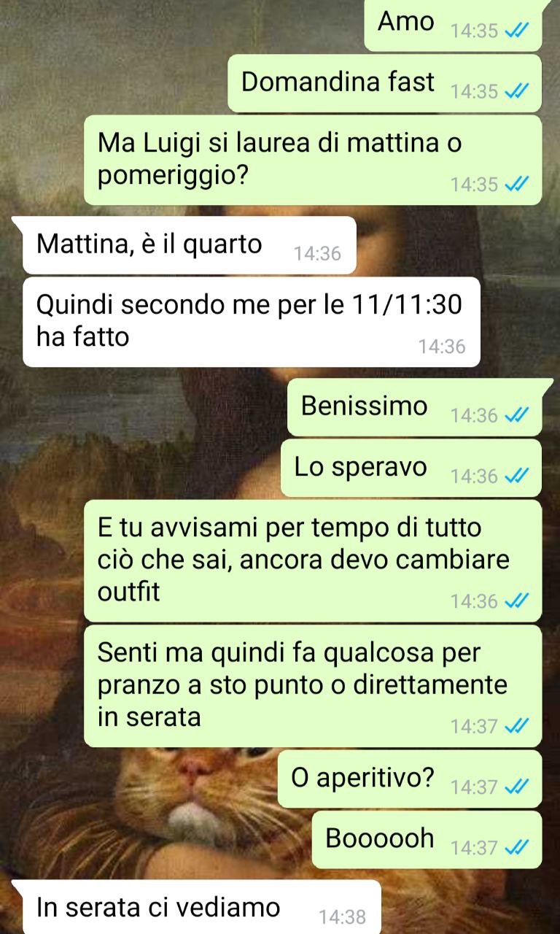
Task: Select the "Domandina fast" message
Action: coord(385,83)
